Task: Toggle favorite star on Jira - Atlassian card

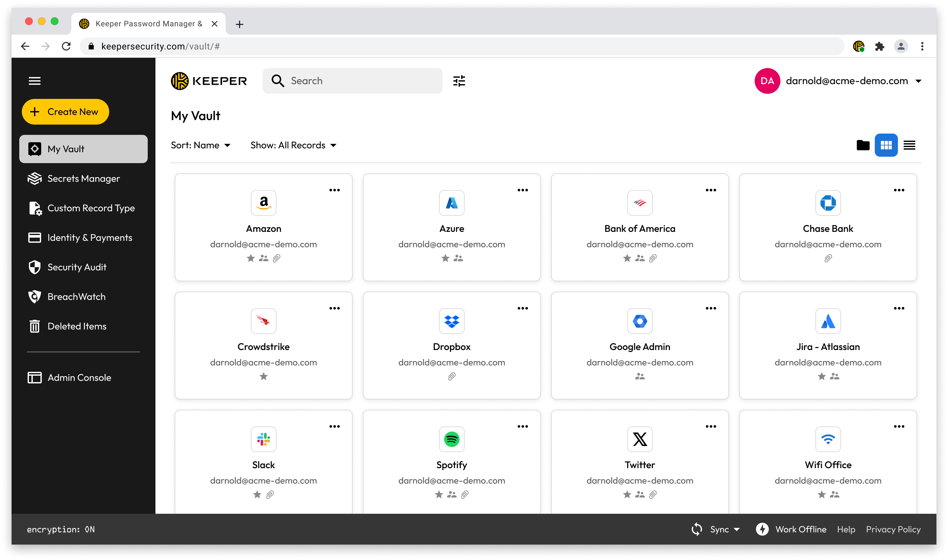Action: click(821, 376)
